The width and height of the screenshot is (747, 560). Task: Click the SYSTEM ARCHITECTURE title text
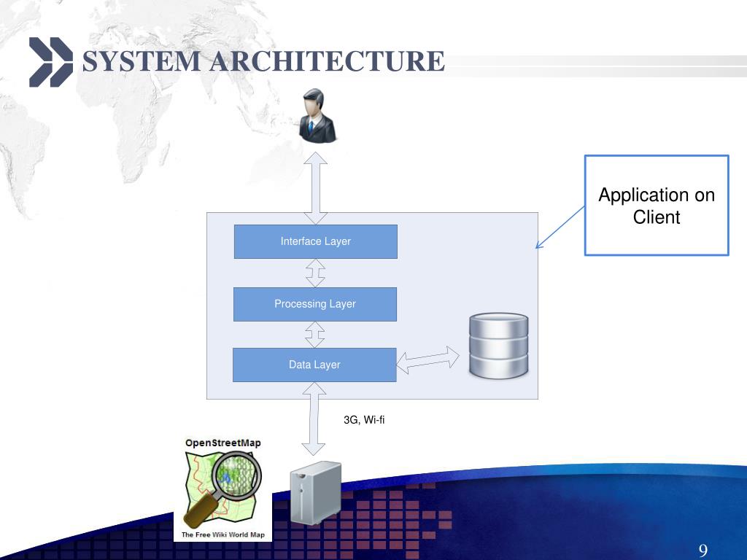pyautogui.click(x=263, y=61)
